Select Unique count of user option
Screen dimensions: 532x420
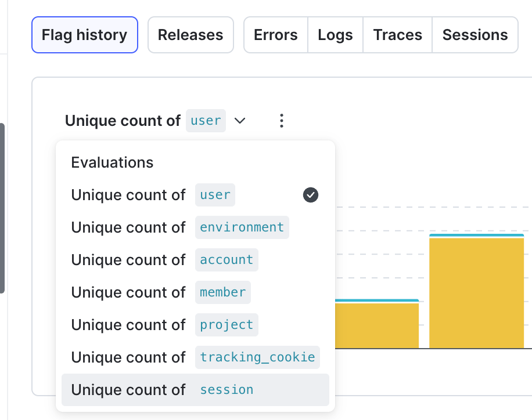coord(195,195)
